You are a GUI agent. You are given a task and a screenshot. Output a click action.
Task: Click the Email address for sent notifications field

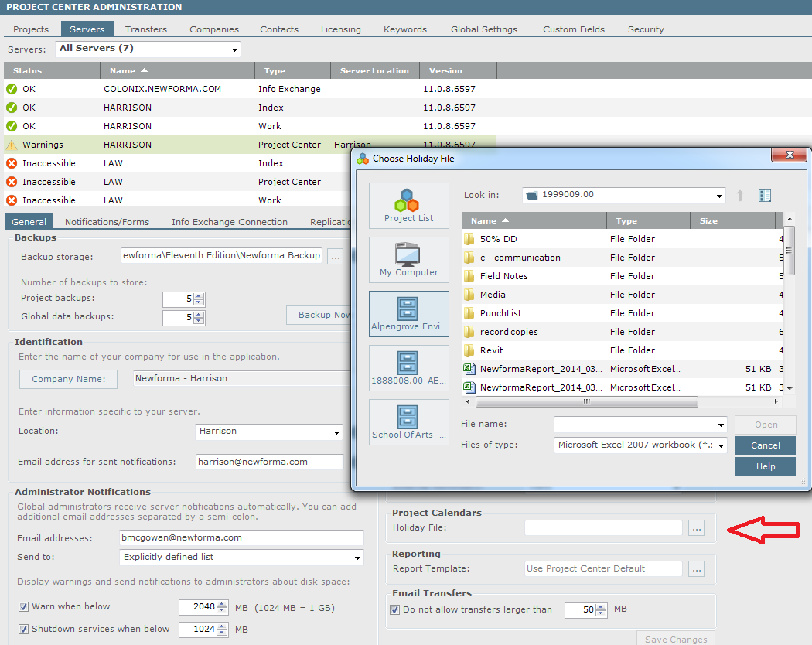pos(270,462)
